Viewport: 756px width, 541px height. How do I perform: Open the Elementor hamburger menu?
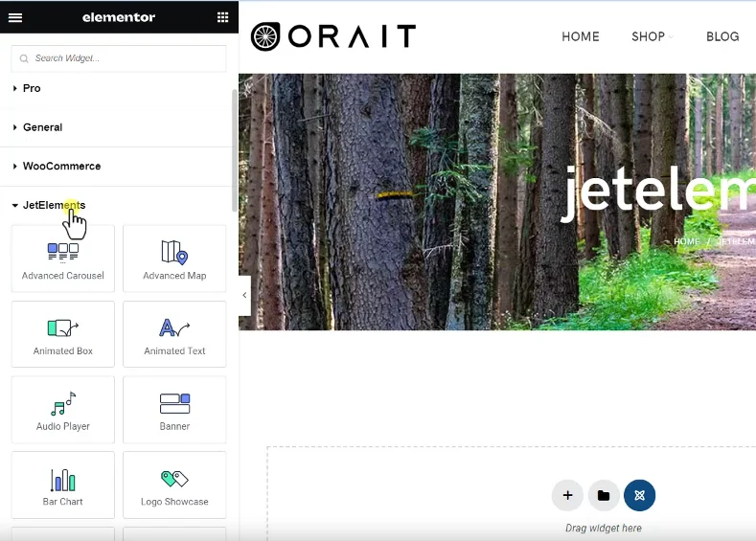(15, 17)
